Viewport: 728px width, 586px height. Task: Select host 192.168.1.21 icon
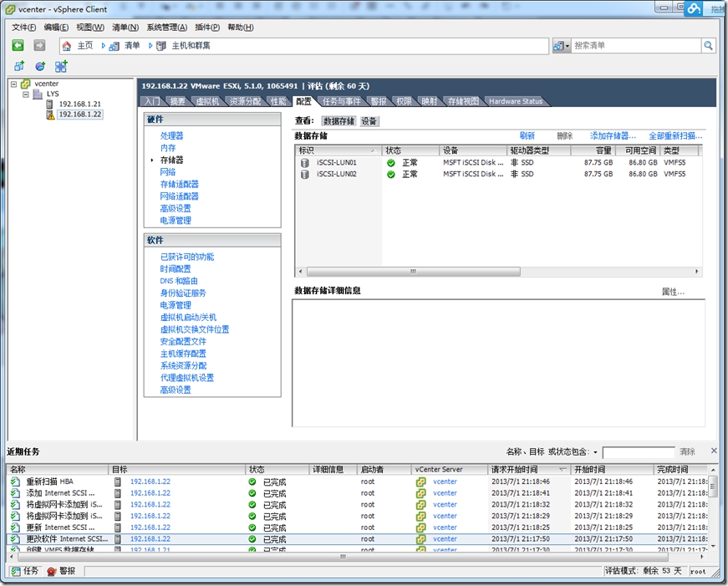coord(49,104)
